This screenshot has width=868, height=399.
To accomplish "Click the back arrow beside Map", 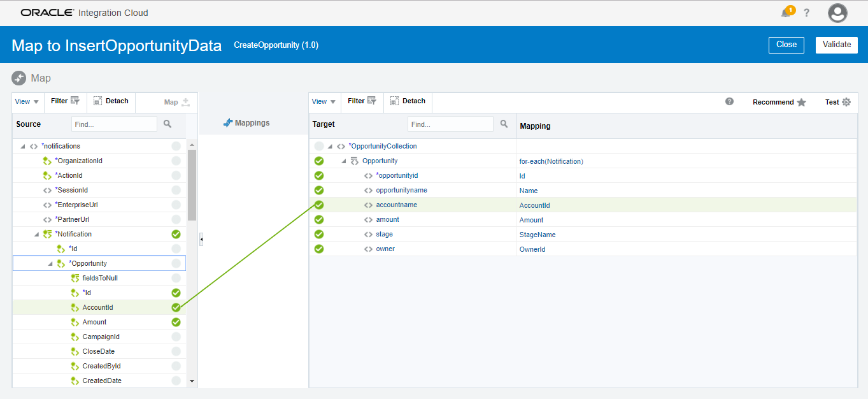I will click(x=18, y=78).
